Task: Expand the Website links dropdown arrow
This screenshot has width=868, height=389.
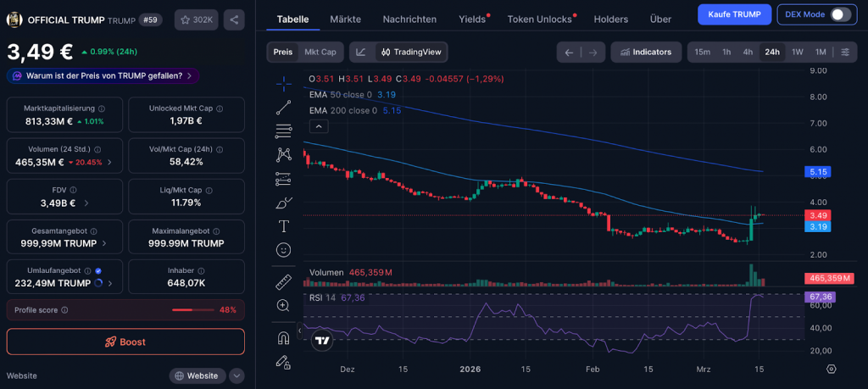Action: coord(237,375)
